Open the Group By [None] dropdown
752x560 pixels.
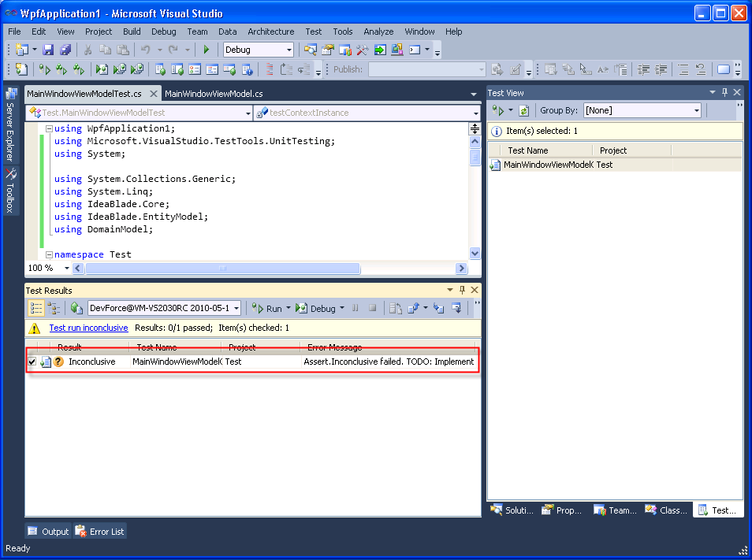[696, 110]
